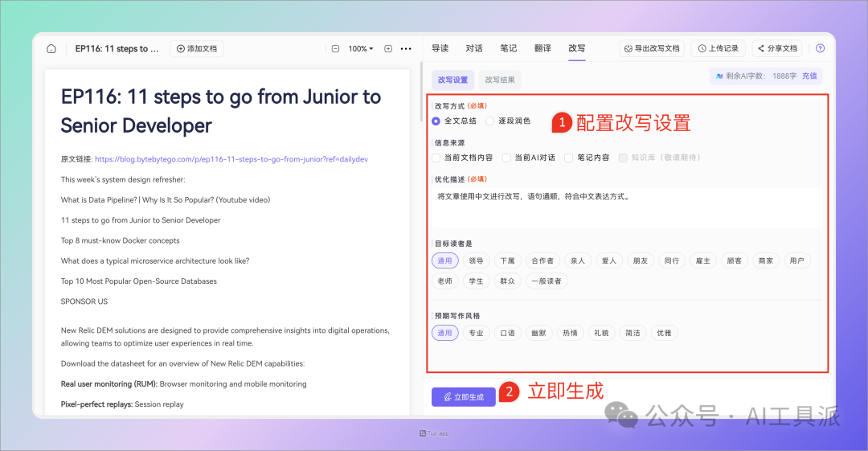This screenshot has height=451, width=868.
Task: Go to home via the house icon
Action: pyautogui.click(x=51, y=49)
